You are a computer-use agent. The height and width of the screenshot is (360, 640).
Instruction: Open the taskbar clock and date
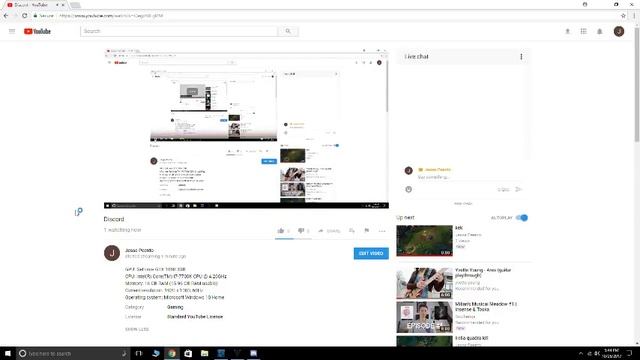pyautogui.click(x=611, y=353)
